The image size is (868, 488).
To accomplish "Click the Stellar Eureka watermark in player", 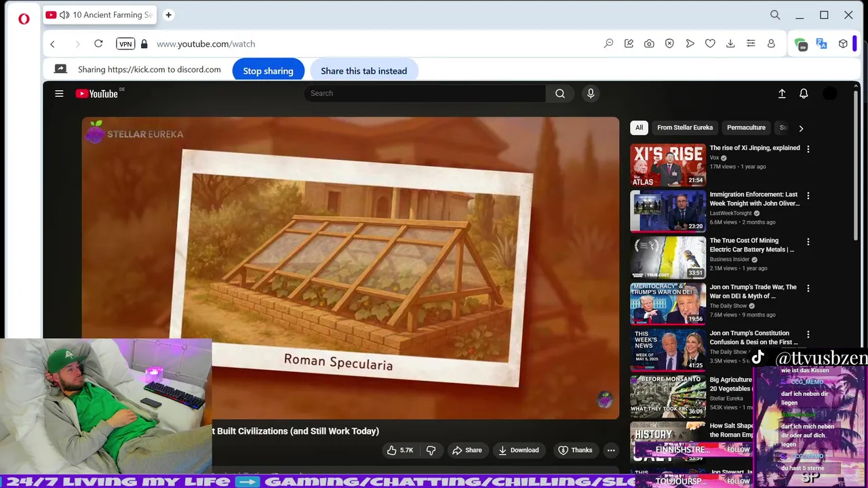I will (x=134, y=133).
